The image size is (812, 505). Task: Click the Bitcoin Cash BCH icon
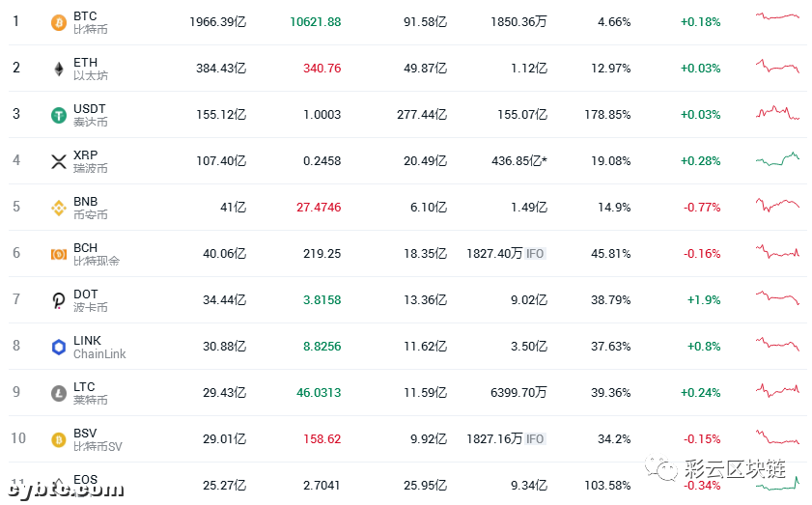point(59,254)
